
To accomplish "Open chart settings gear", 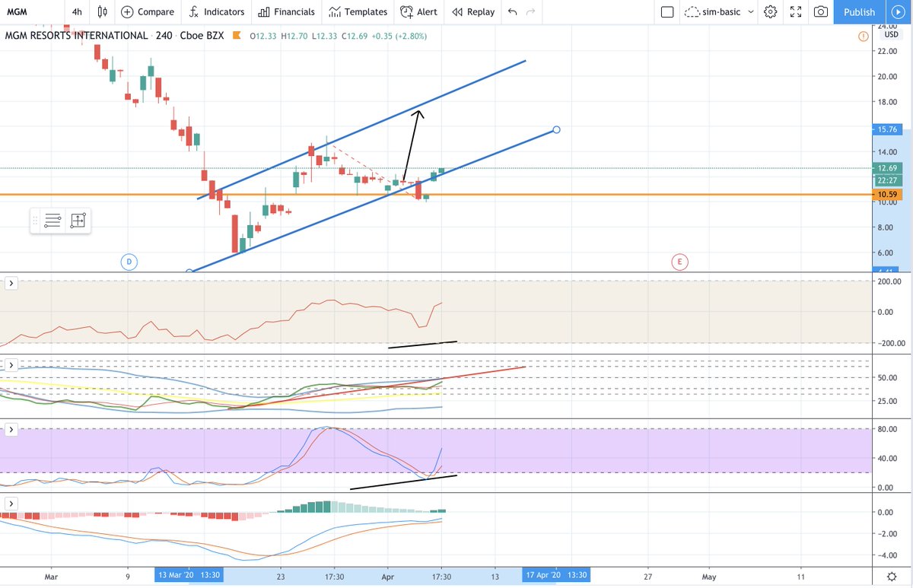I will (771, 12).
